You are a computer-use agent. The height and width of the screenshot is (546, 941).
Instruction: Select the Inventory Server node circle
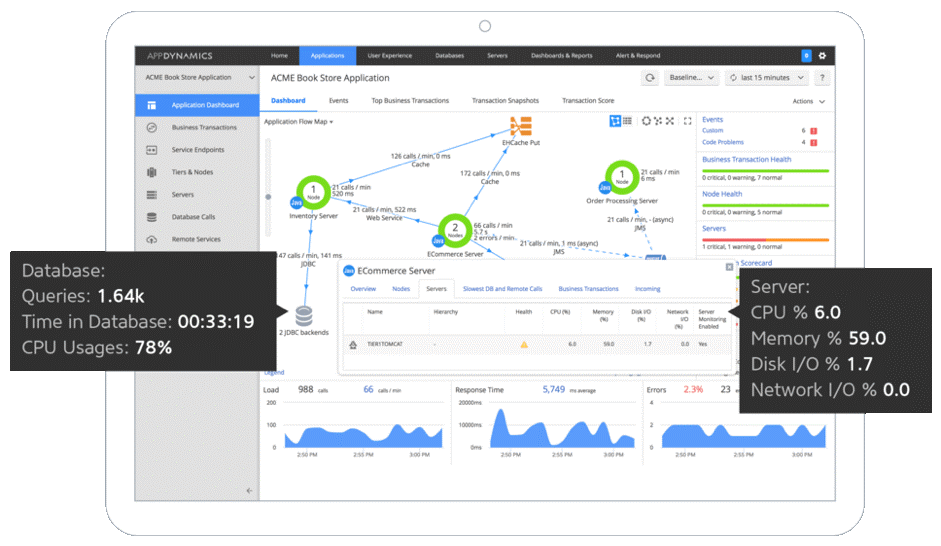[313, 192]
